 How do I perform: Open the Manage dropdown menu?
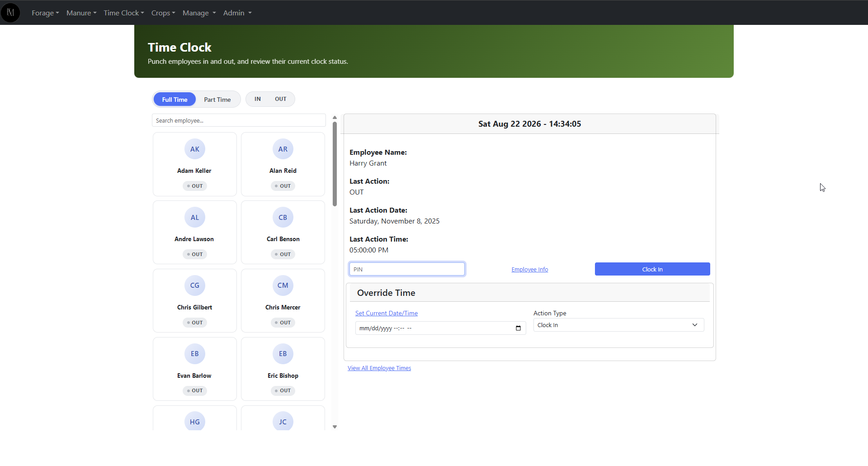click(x=199, y=13)
